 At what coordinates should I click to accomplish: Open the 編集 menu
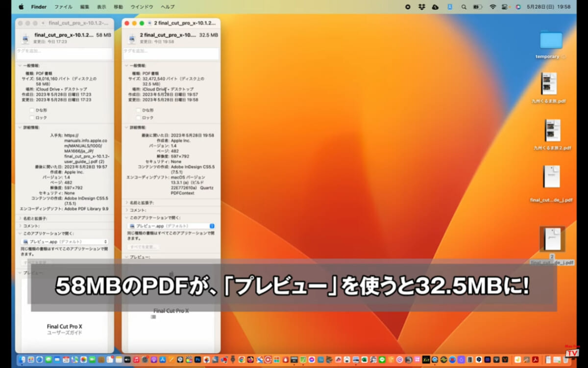[x=85, y=7]
